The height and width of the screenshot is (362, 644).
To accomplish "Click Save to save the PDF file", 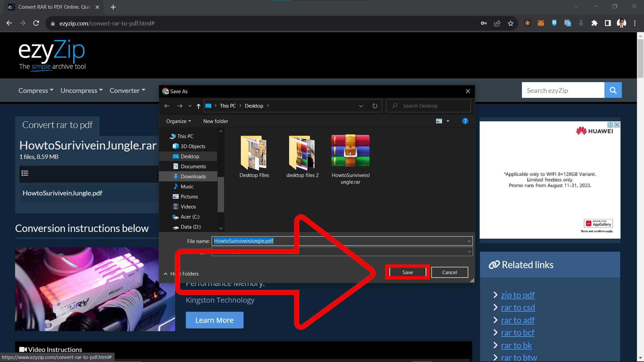I will [x=407, y=272].
